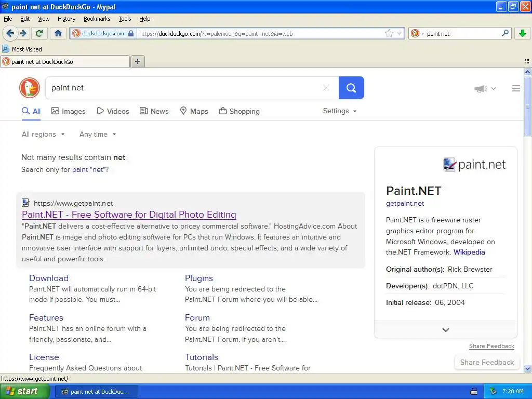Click the on-screen keyboard tray icon
The image size is (532, 399).
[x=474, y=392]
